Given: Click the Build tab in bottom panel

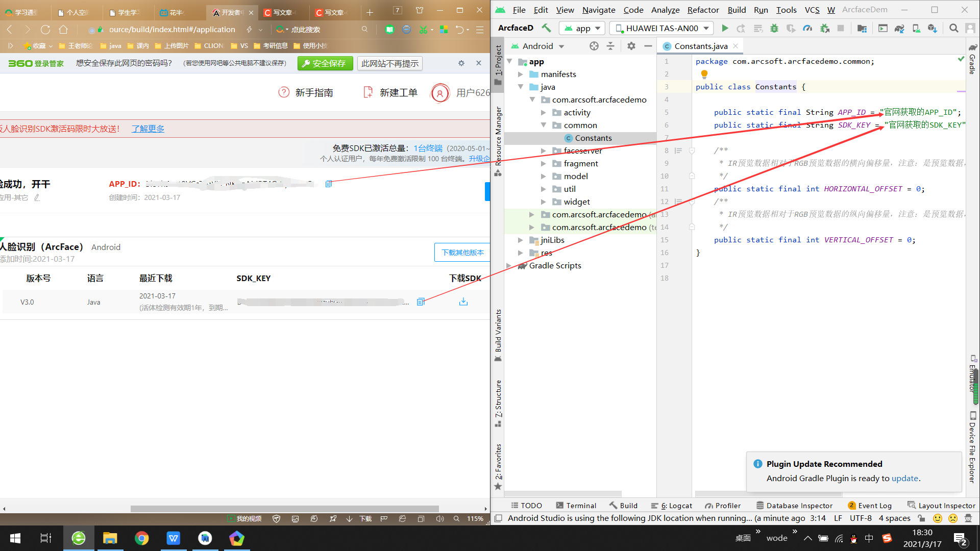Looking at the screenshot, I should 622,505.
